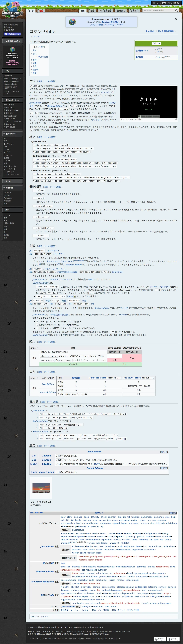Viewport: 183px width, 644px height.
Task: Expand the ツール sidebar section
Action: (13, 181)
